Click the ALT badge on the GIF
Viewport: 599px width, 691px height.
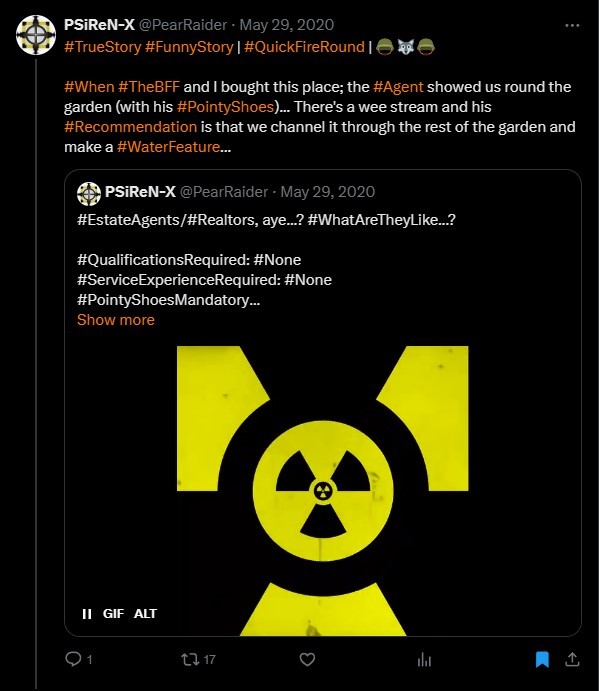pyautogui.click(x=145, y=613)
